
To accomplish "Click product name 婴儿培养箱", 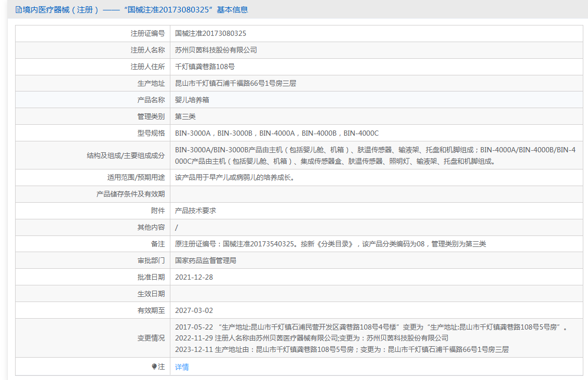I will pos(192,100).
